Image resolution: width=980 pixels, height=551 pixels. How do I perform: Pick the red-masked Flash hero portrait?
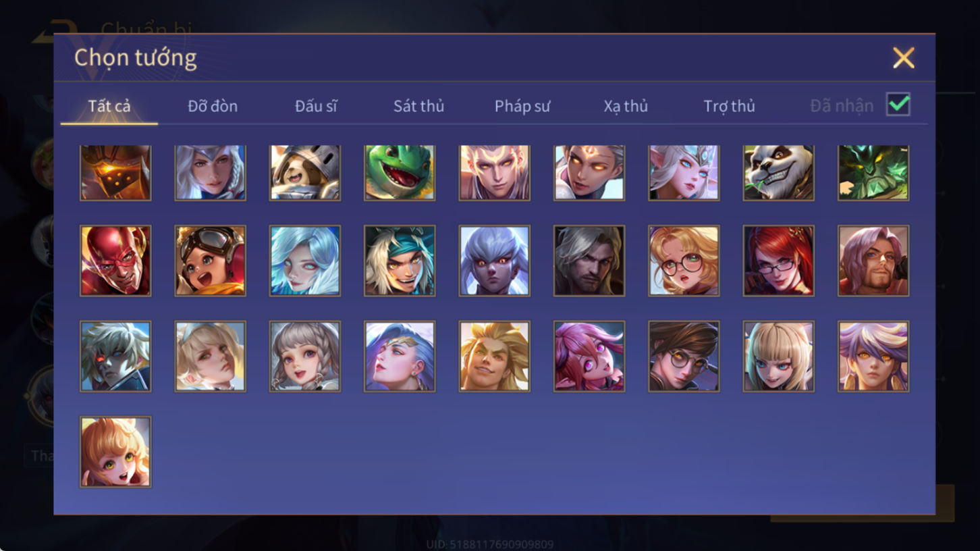(x=115, y=261)
